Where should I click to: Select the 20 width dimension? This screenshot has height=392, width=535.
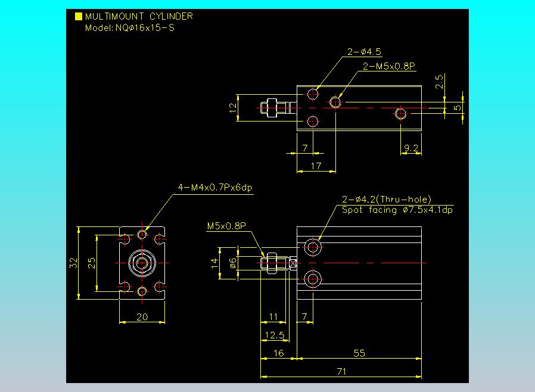tap(142, 317)
